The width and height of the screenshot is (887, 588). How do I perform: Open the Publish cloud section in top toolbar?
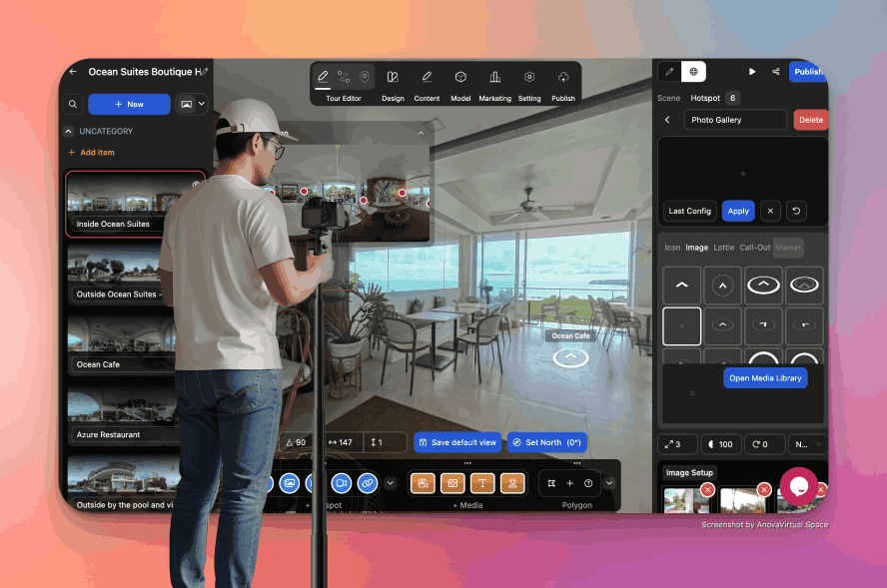563,86
